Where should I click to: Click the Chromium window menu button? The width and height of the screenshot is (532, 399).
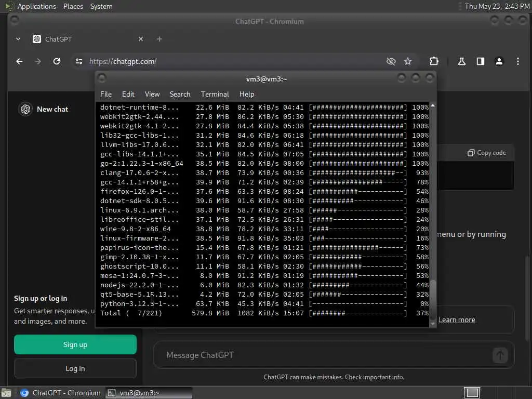(x=14, y=20)
